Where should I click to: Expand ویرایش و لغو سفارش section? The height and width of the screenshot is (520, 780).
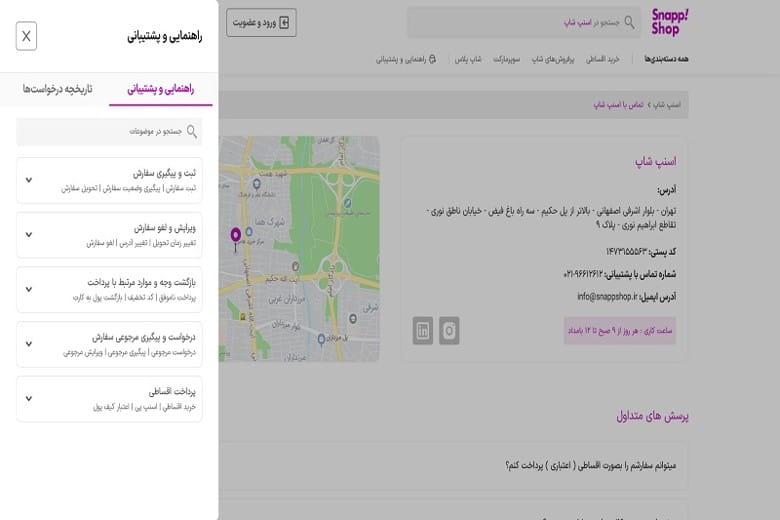[109, 235]
